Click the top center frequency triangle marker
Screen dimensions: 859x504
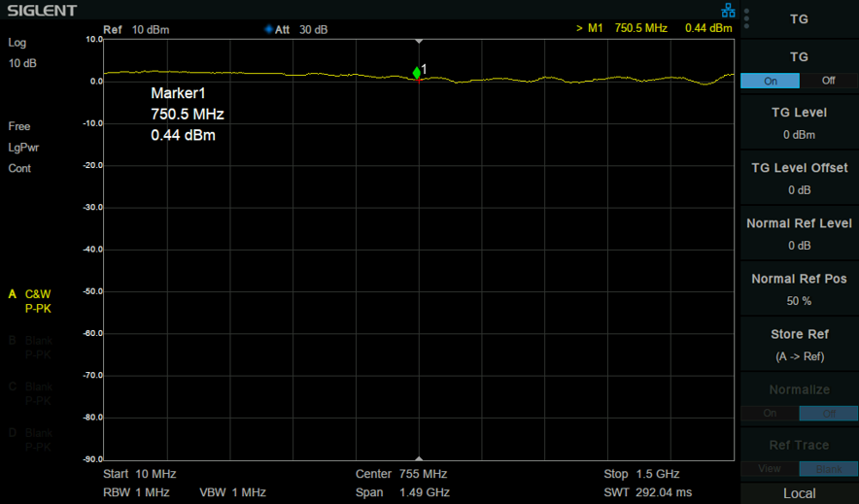(419, 42)
